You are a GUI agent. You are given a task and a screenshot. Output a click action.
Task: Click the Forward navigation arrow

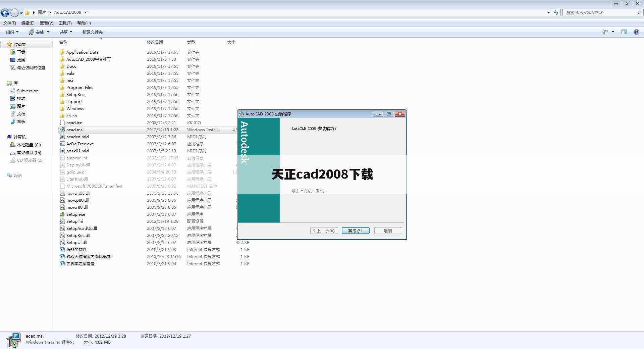(14, 13)
